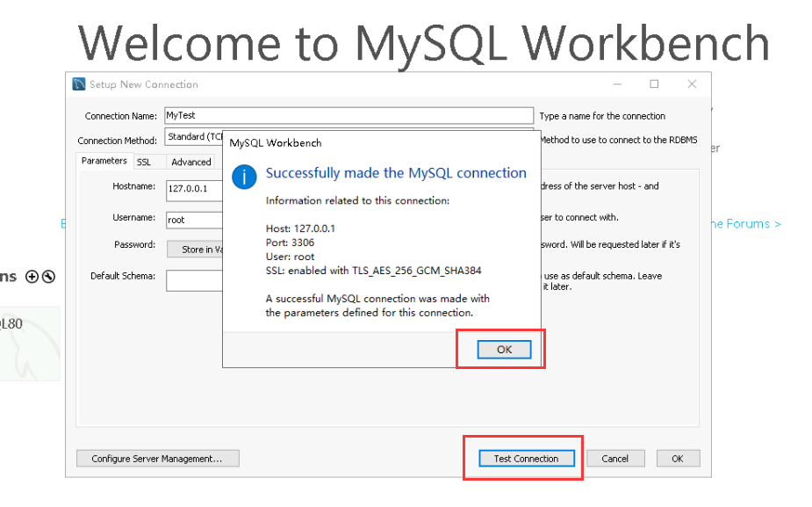Click the dolphin icon in the dialog title bar

tap(78, 83)
